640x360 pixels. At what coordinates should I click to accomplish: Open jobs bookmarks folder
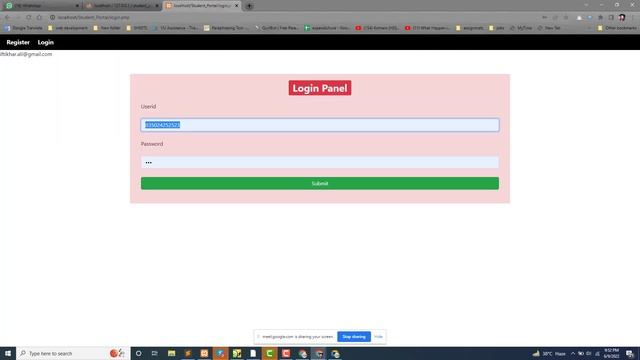(x=496, y=28)
